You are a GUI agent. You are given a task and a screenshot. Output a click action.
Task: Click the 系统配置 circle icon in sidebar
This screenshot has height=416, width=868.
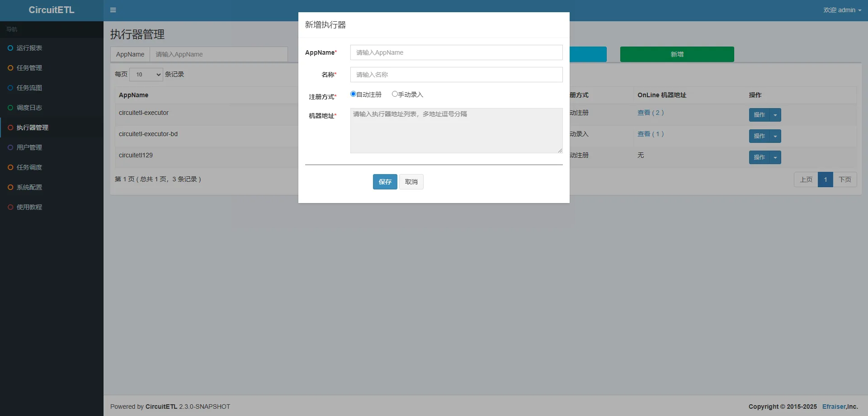(10, 187)
